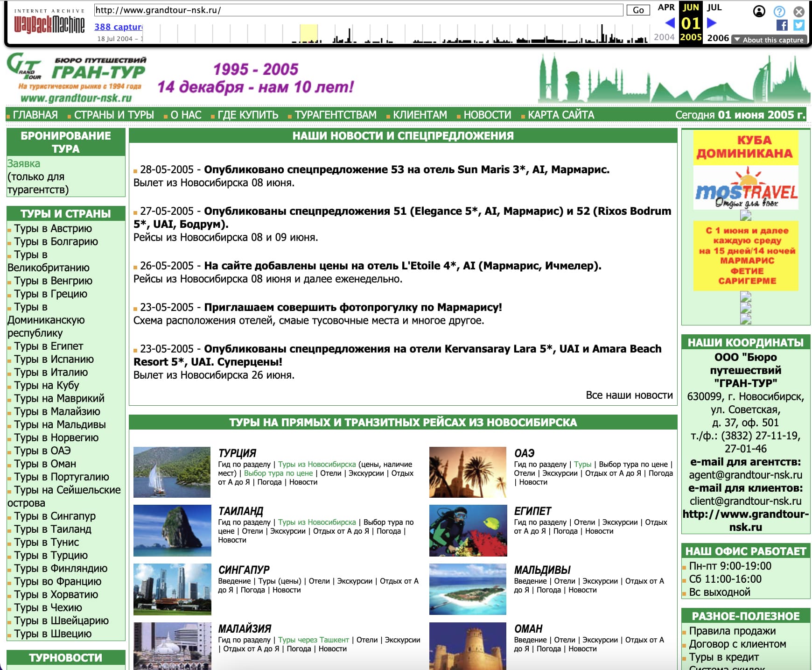
Task: Click the Заявка booking link
Action: point(24,163)
